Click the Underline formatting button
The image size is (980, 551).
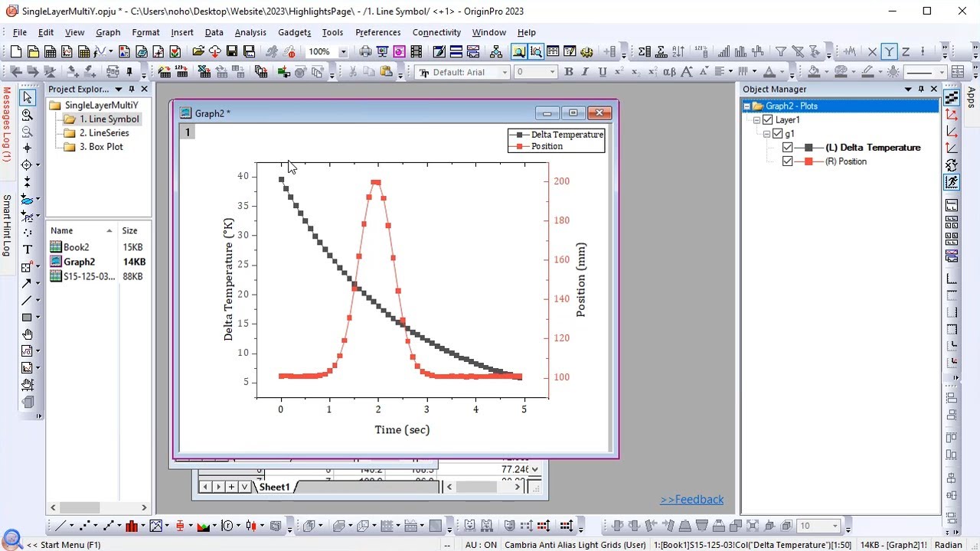(x=602, y=72)
